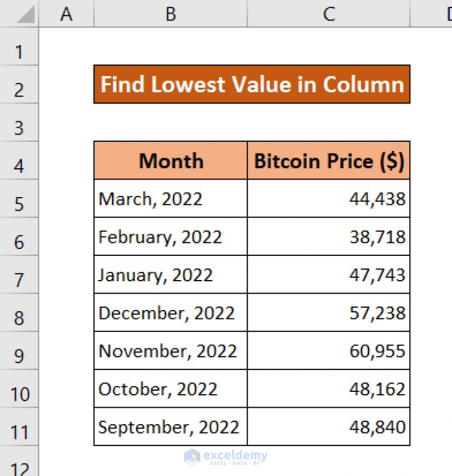Select the 'December, 2022' cell

point(170,312)
